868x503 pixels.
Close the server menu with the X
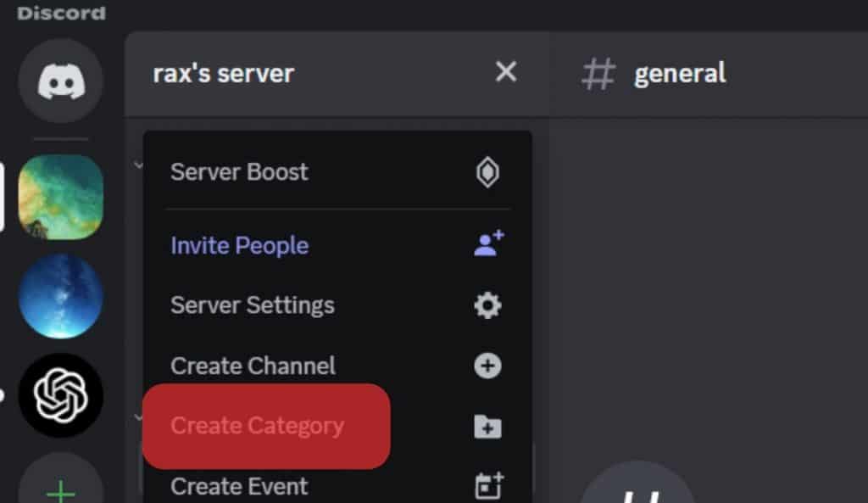pyautogui.click(x=506, y=72)
